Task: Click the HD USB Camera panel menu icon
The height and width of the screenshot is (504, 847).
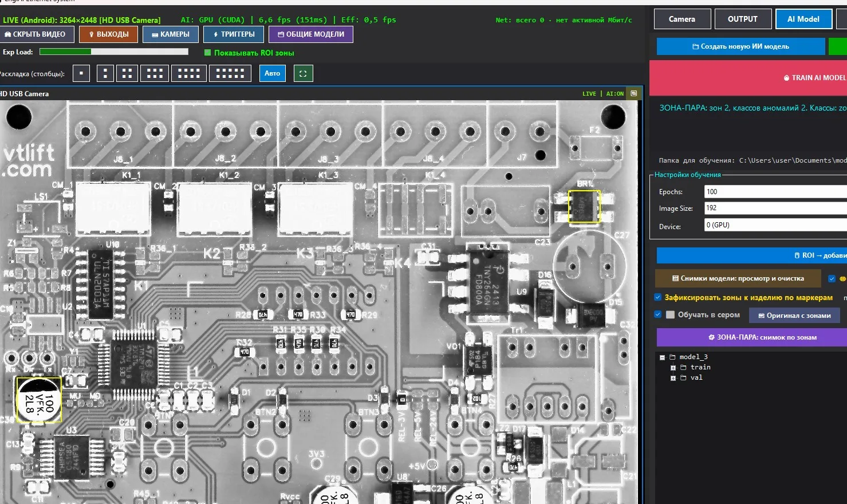Action: (634, 93)
